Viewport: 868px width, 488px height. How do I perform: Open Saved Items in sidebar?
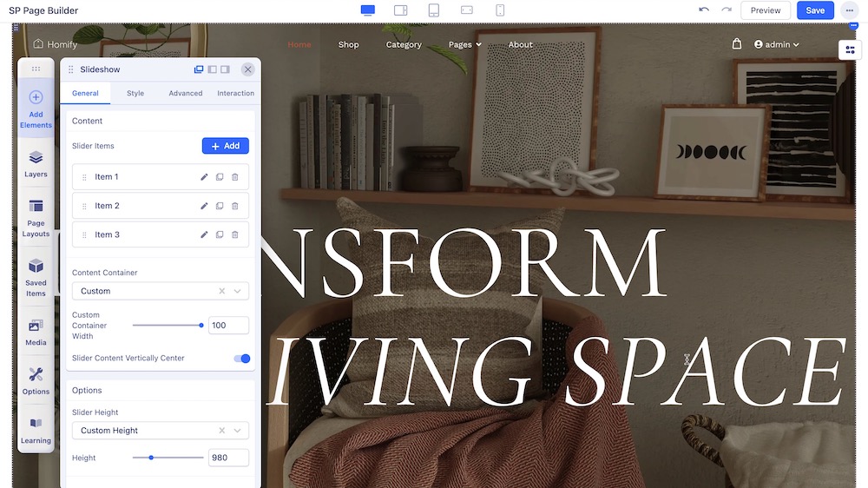coord(36,276)
